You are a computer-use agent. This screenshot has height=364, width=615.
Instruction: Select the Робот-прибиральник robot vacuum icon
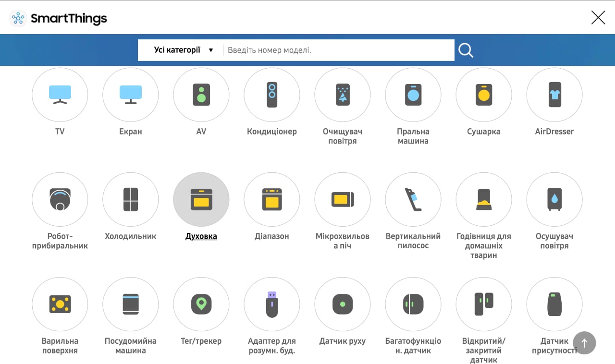click(60, 200)
